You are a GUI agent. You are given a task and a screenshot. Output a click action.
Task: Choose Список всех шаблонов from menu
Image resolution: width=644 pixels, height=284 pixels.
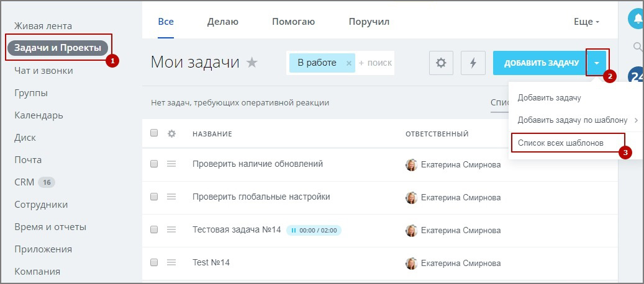click(x=565, y=143)
